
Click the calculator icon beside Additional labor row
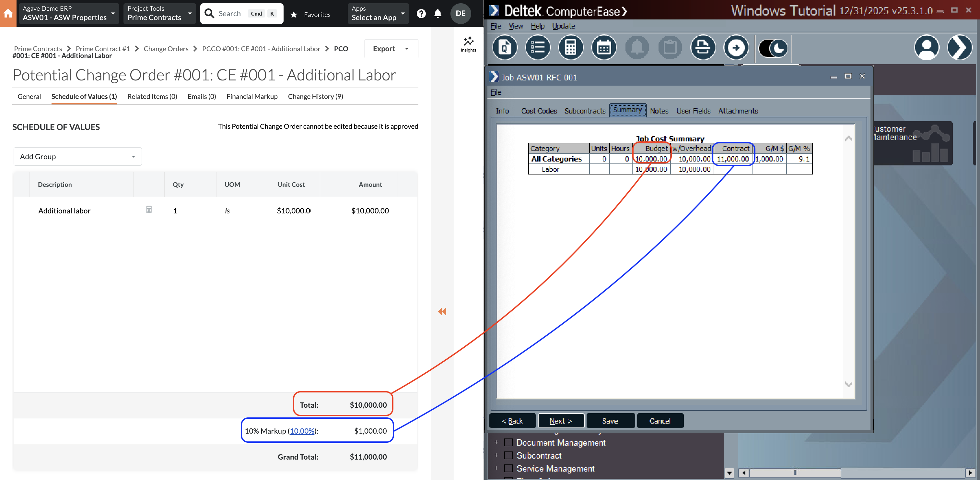tap(149, 210)
